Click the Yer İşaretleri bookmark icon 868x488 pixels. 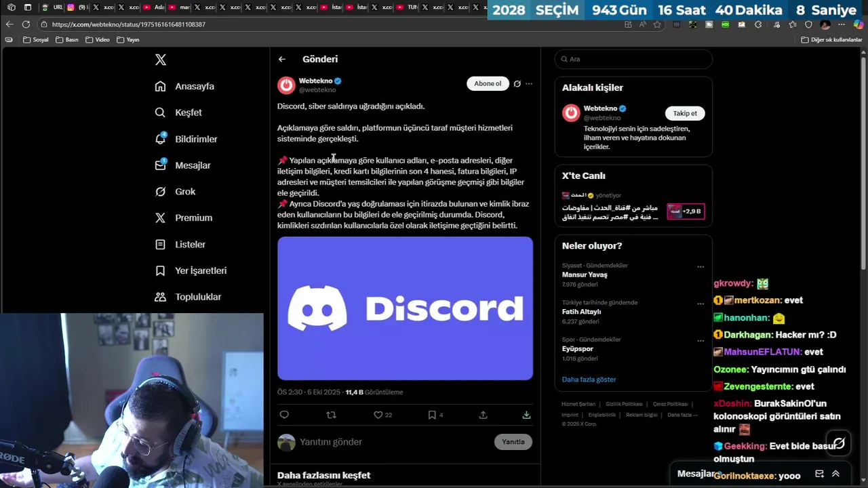(x=160, y=270)
